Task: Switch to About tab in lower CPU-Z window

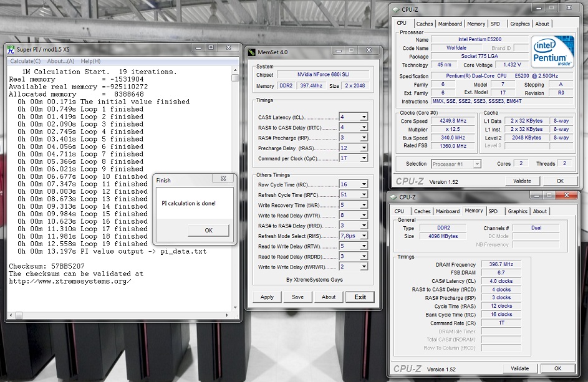Action: pos(539,211)
